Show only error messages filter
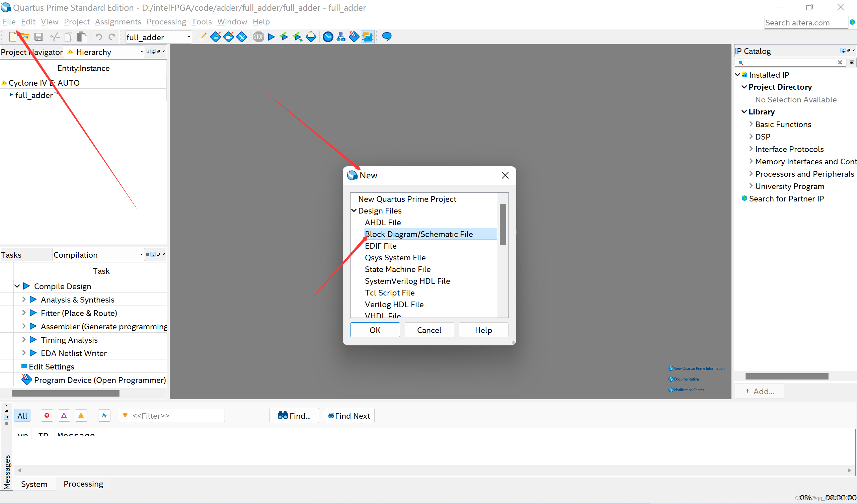 47,415
